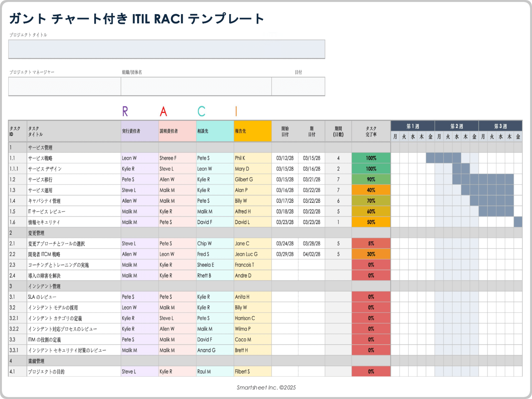Click the end date 04/02/28 cell
532x399 pixels.
pyautogui.click(x=311, y=254)
